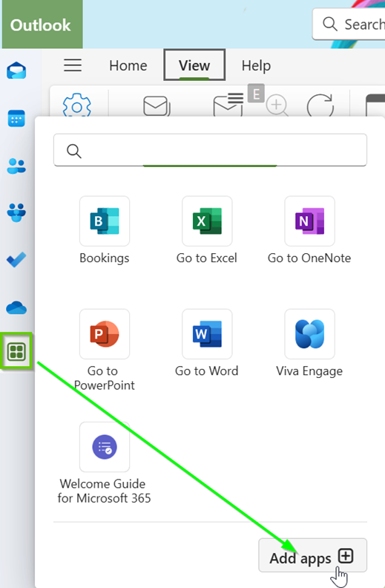This screenshot has height=588, width=385.
Task: Open the To Do checkmark icon
Action: pos(16,260)
